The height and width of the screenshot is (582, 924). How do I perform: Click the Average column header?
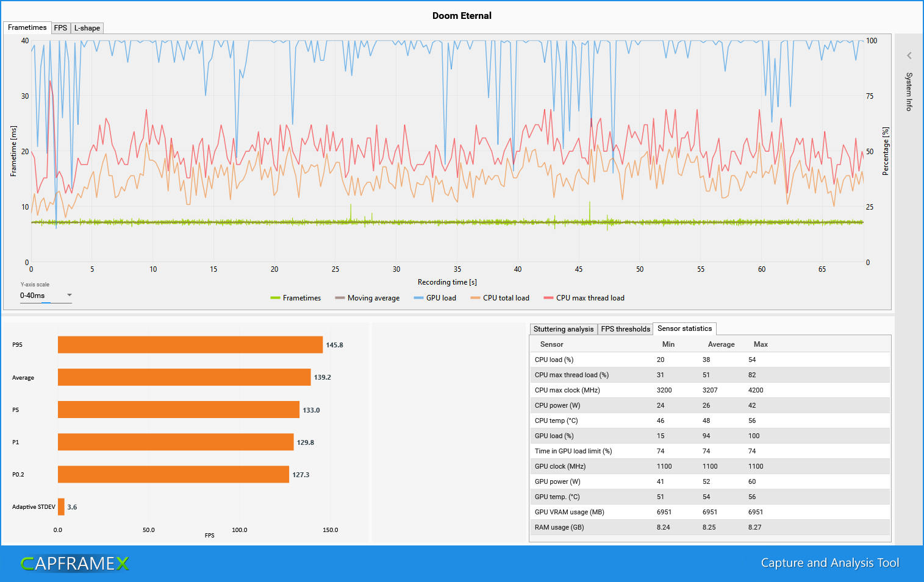721,344
